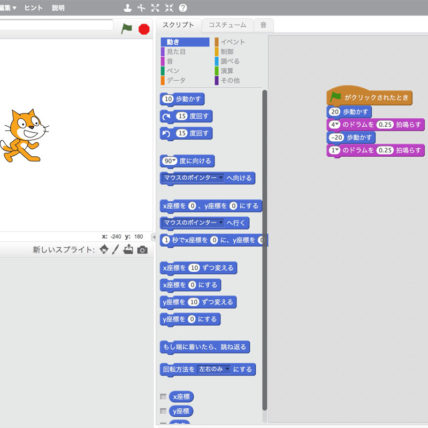
Task: Click the x座標を 0 にする block
Action: click(x=190, y=285)
